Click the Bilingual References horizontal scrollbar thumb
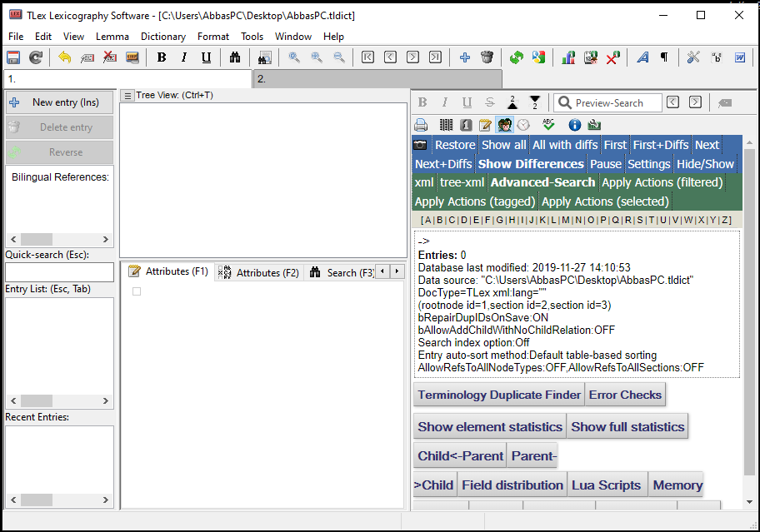 (37, 240)
